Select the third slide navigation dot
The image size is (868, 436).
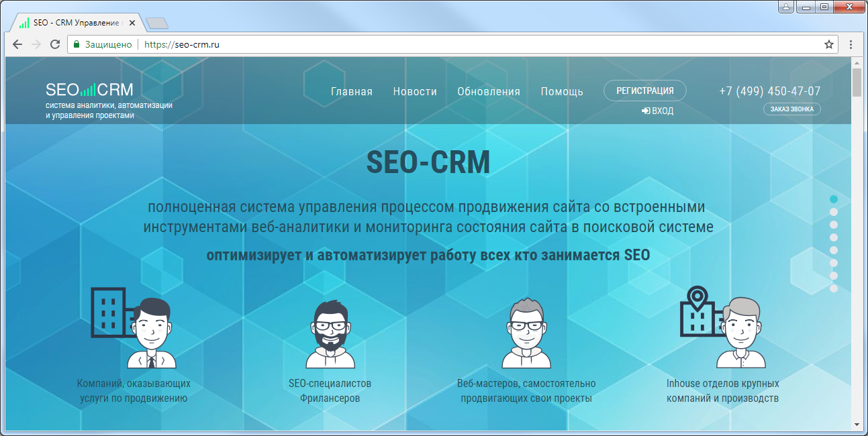(x=834, y=225)
